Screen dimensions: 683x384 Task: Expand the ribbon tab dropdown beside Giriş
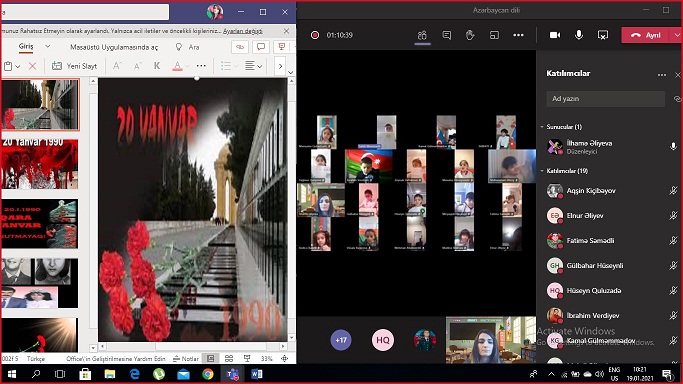(x=47, y=46)
